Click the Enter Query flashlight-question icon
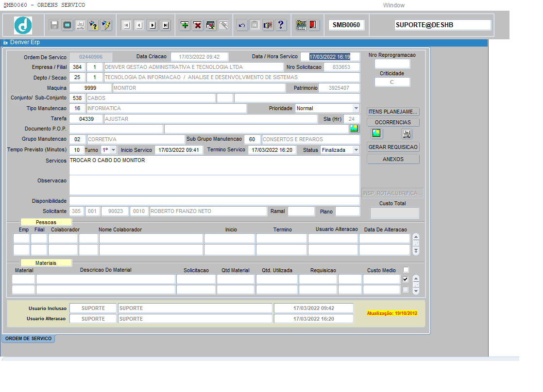Screen dimensions: 543x392 tap(94, 25)
